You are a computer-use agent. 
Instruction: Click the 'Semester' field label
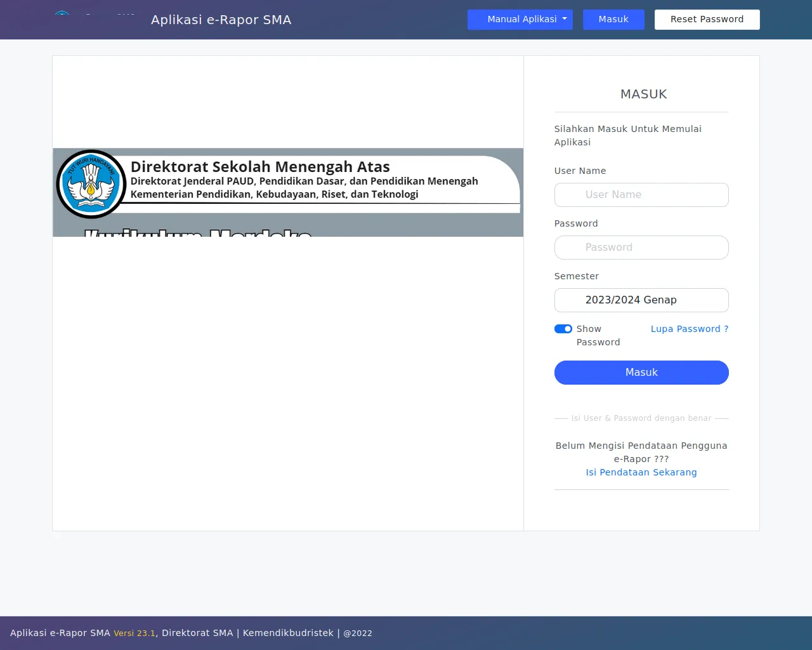[x=577, y=276]
